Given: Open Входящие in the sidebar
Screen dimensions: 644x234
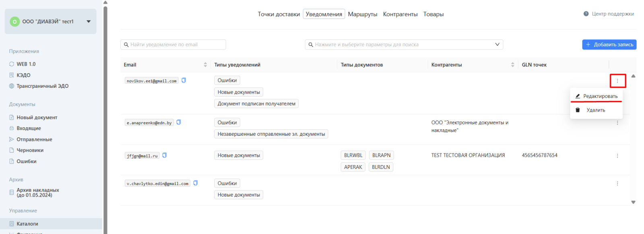Looking at the screenshot, I should [x=29, y=128].
